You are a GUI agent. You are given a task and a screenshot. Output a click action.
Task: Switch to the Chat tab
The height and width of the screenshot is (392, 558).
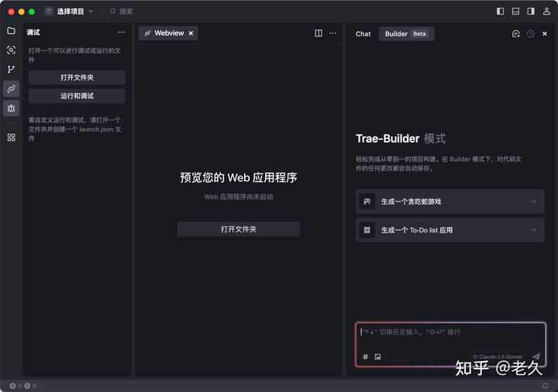(363, 34)
